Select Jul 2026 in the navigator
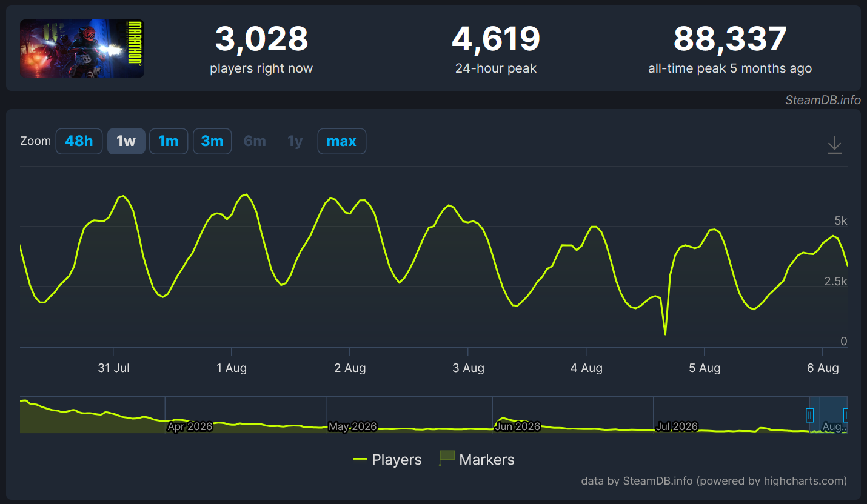 click(x=677, y=426)
